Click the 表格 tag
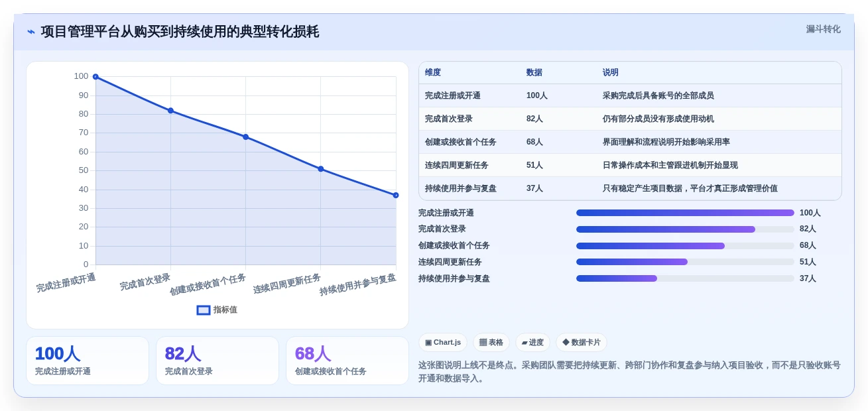 [491, 342]
